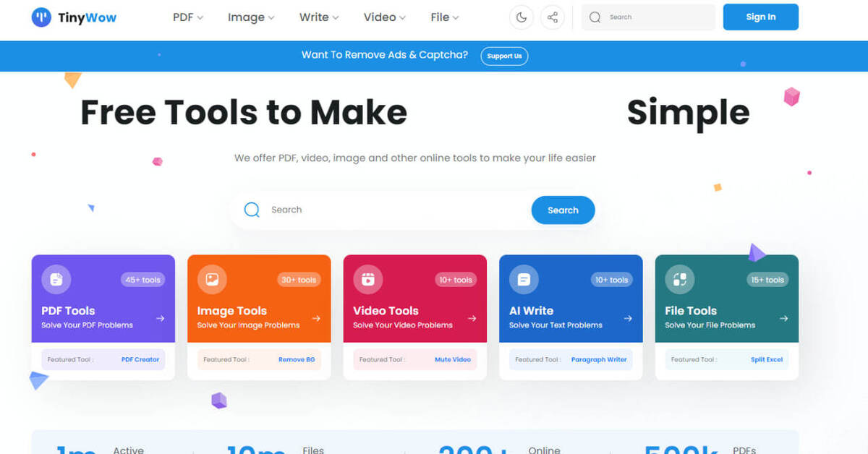Screen dimensions: 868x454
Task: Click the 30+ tools badge
Action: point(299,280)
